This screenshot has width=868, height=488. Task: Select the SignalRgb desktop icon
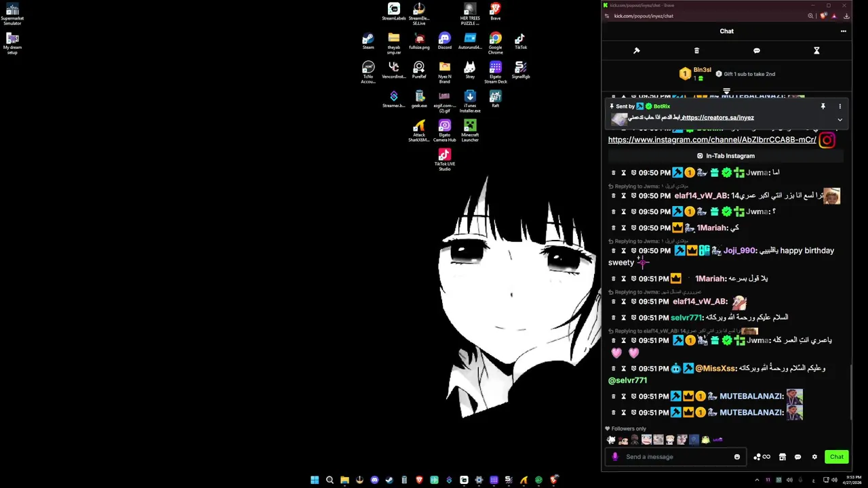click(x=521, y=70)
